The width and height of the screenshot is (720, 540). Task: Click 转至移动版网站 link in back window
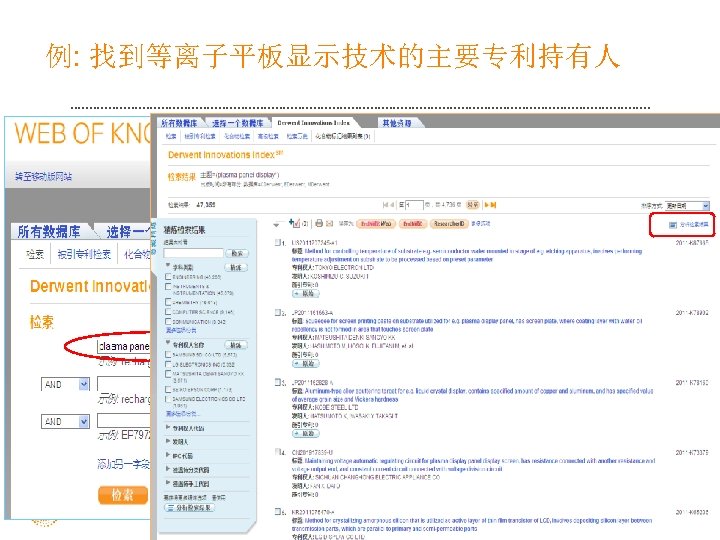[44, 176]
